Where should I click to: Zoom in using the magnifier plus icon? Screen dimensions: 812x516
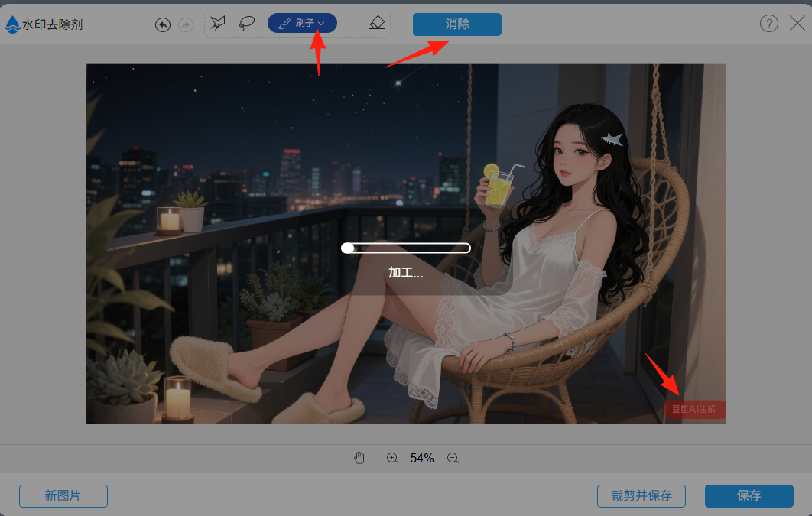tap(392, 457)
